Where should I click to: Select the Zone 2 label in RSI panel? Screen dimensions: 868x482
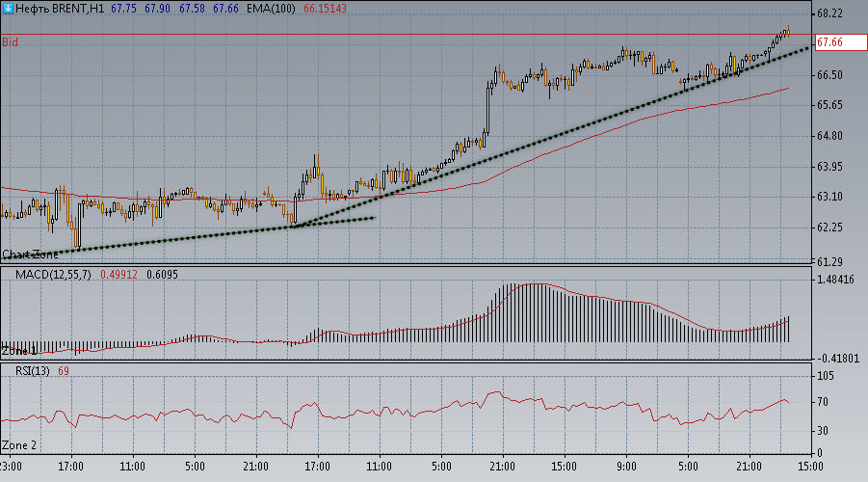click(19, 445)
